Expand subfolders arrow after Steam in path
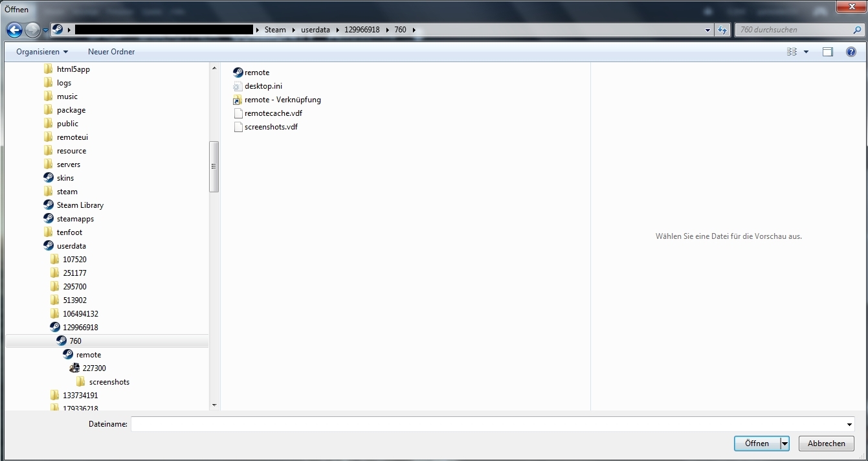Screen dimensions: 868x461 pos(293,30)
